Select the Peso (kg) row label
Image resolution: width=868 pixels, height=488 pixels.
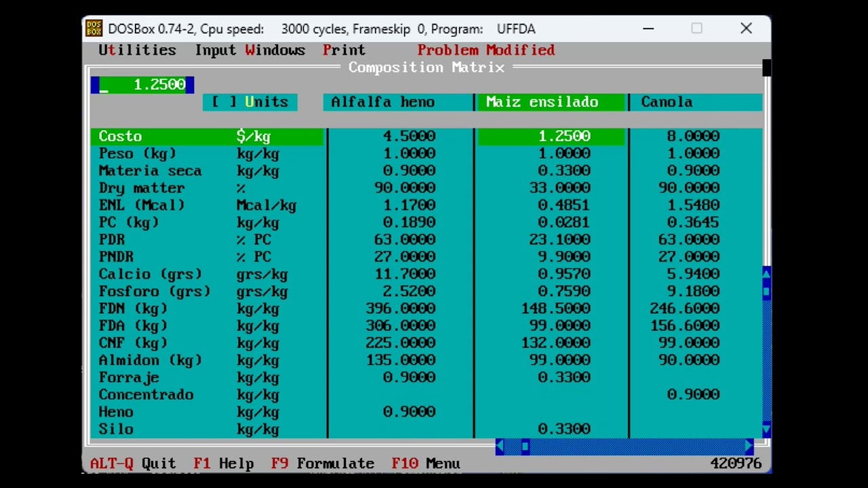click(x=138, y=154)
